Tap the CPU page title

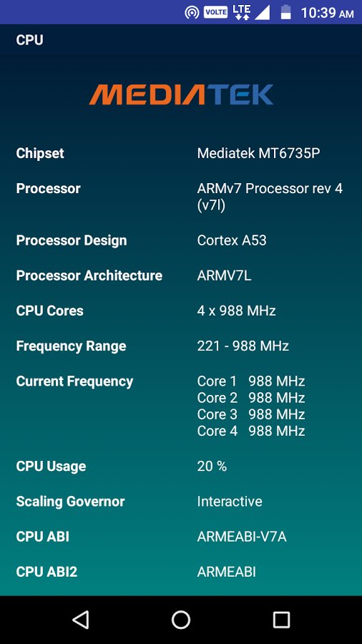tap(29, 40)
